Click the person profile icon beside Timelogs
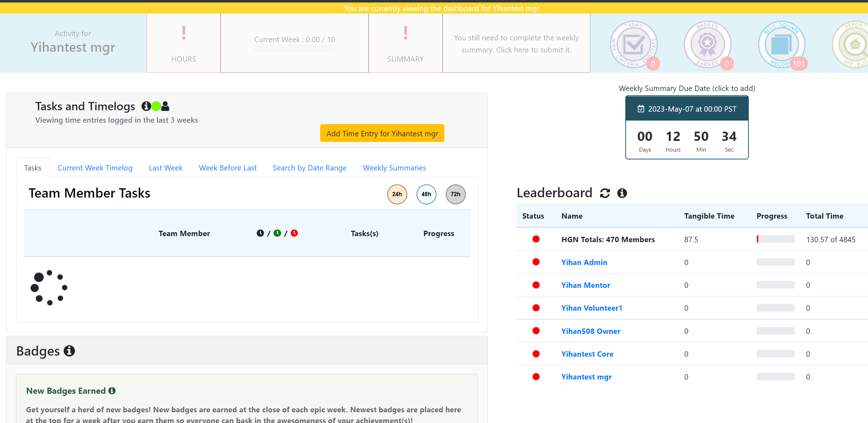The width and height of the screenshot is (868, 423). click(165, 106)
